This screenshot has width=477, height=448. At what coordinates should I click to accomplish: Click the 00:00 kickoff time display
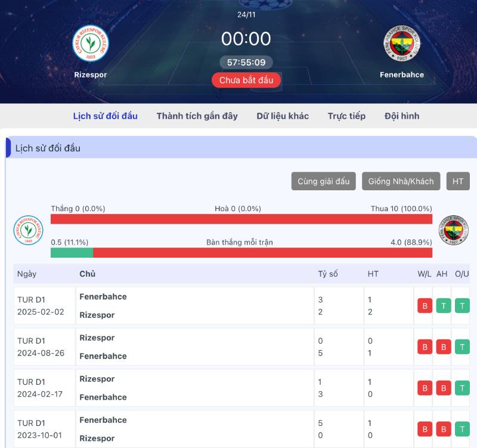point(246,39)
